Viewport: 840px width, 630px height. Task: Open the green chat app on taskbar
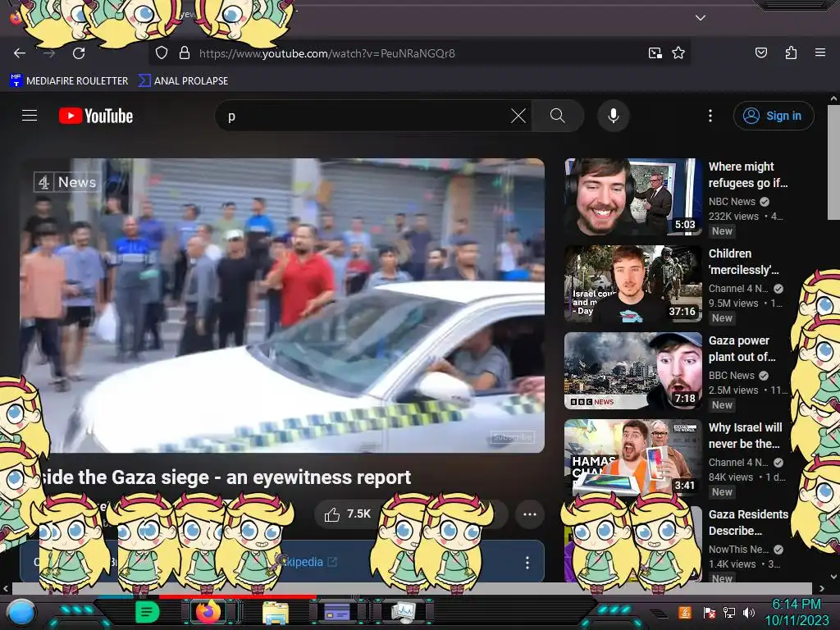(x=148, y=612)
